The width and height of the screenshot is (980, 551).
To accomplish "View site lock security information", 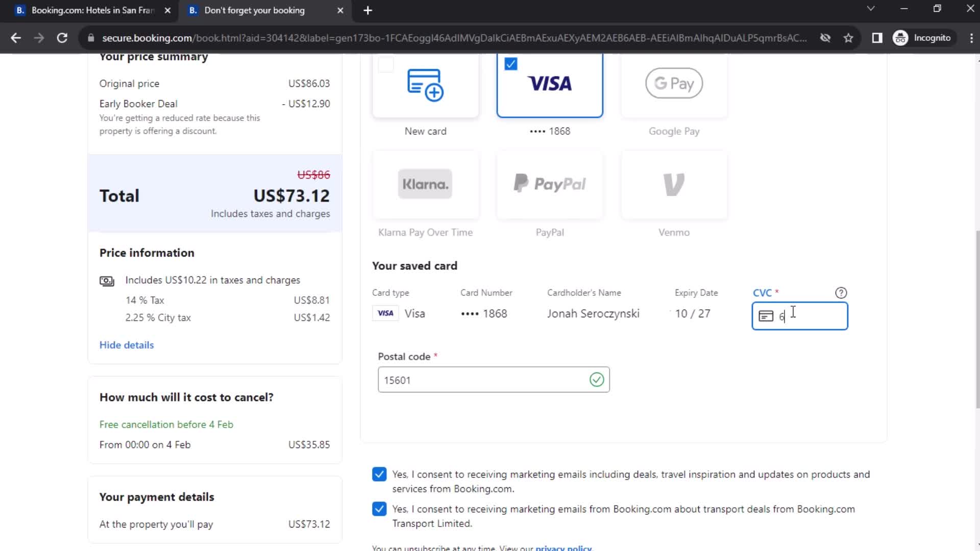I will [91, 38].
